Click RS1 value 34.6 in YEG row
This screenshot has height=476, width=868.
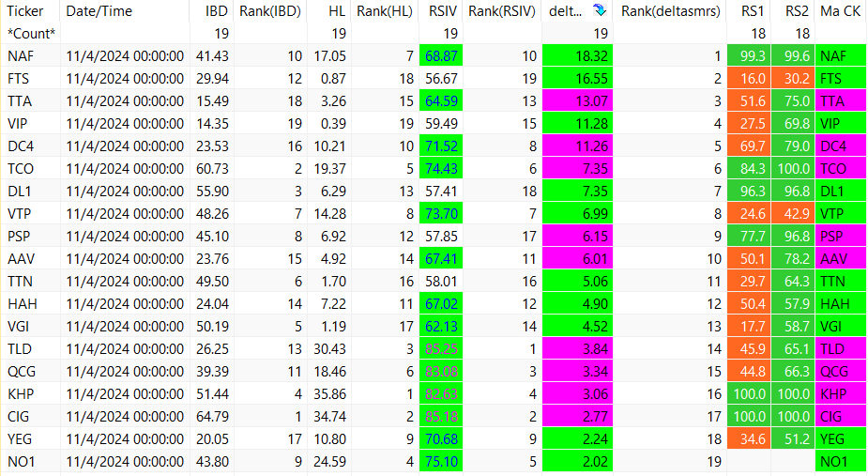click(x=748, y=438)
